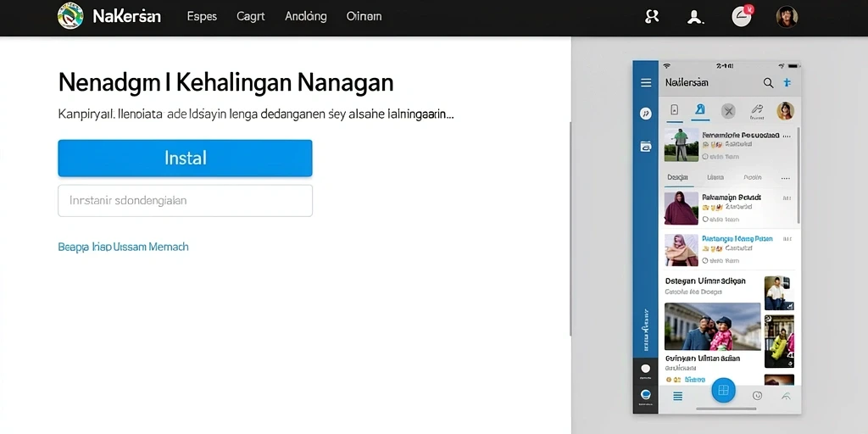Open notifications icon with red badge
Image resolution: width=868 pixels, height=434 pixels.
pyautogui.click(x=742, y=16)
